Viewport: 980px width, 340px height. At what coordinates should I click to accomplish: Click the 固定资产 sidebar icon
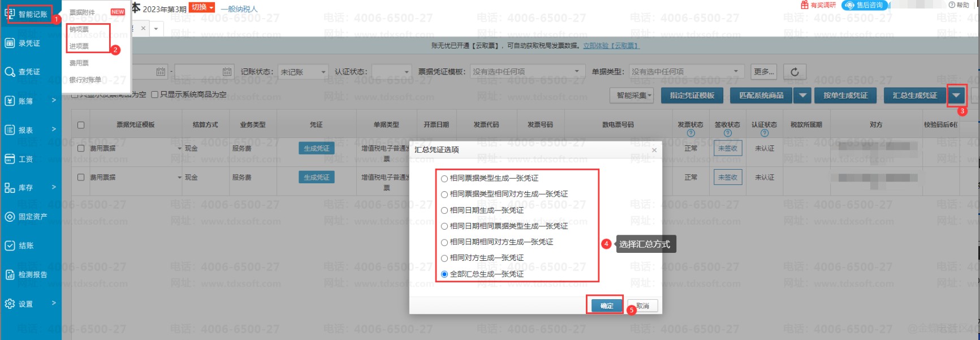10,217
